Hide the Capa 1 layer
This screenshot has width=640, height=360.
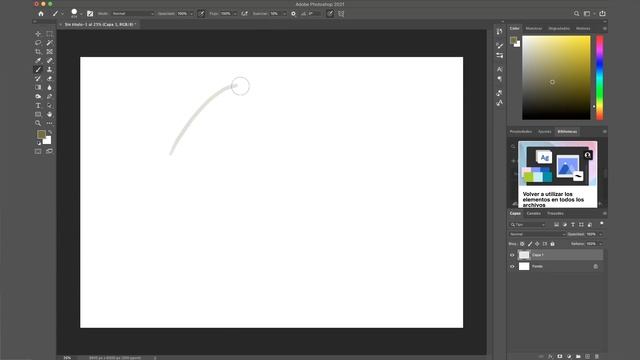(x=512, y=255)
